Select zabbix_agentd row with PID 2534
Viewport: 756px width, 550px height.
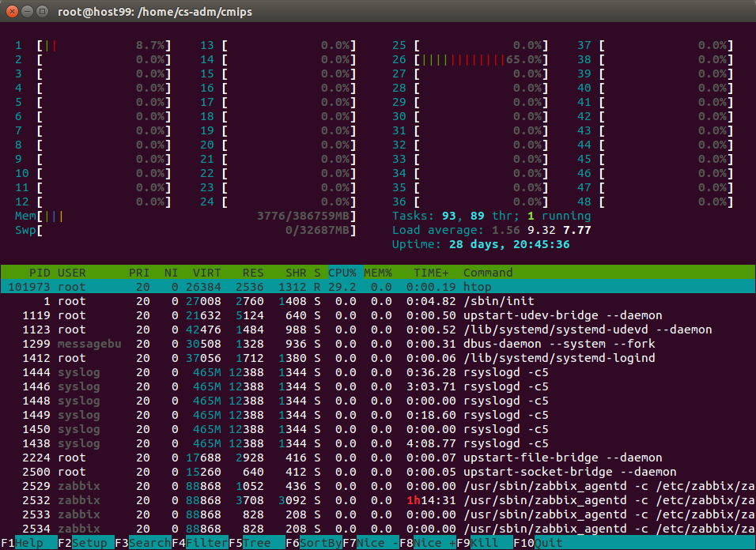(378, 529)
